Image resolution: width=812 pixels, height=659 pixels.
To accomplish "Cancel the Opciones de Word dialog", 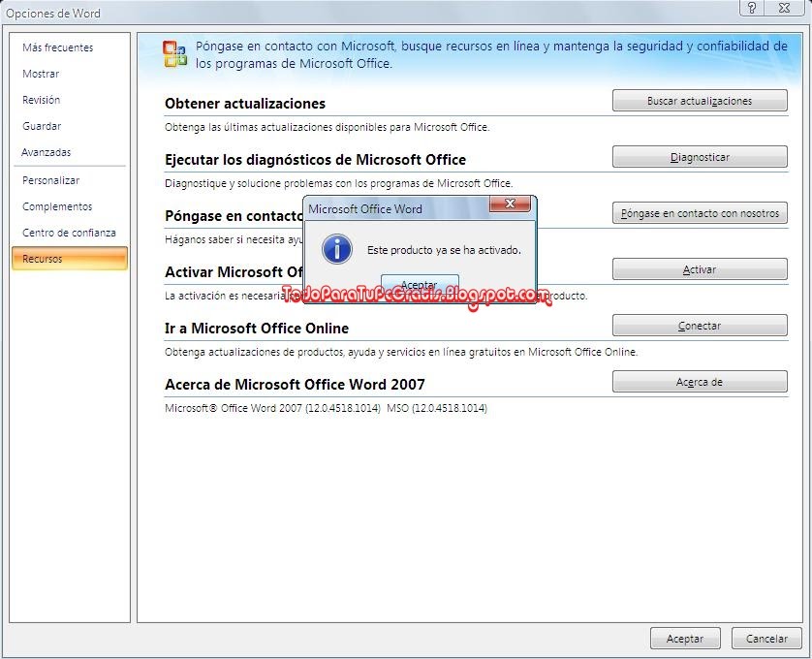I will coord(766,639).
